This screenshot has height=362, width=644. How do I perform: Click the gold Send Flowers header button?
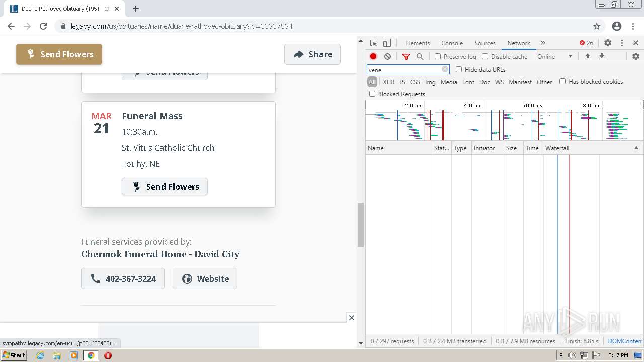[x=59, y=54]
